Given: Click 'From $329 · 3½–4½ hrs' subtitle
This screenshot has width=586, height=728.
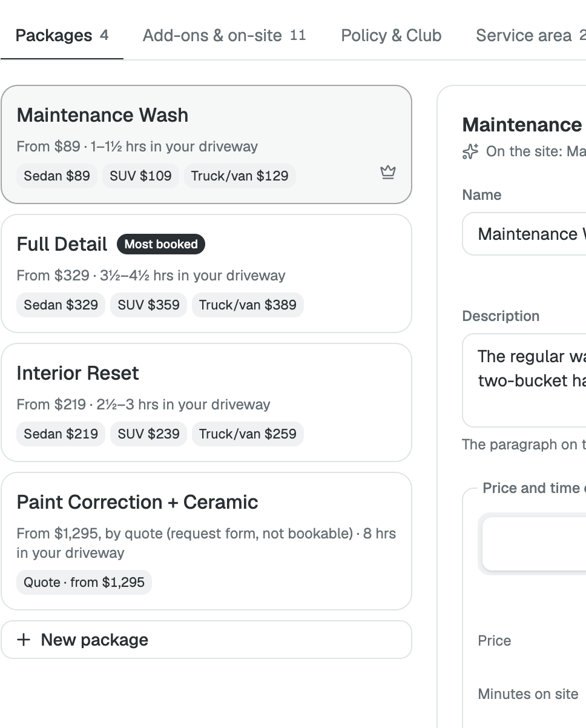Looking at the screenshot, I should [151, 276].
